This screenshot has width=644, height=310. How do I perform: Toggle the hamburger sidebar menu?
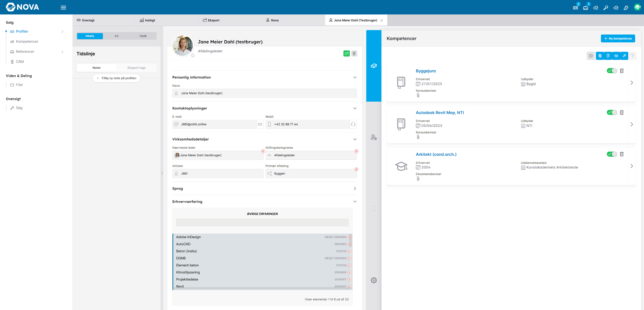[63, 8]
